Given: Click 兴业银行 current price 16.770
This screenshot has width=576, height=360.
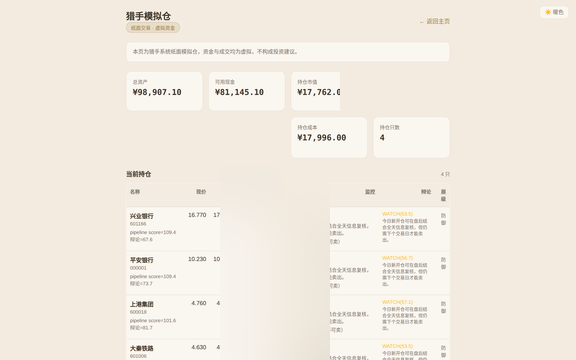Looking at the screenshot, I should tap(197, 215).
